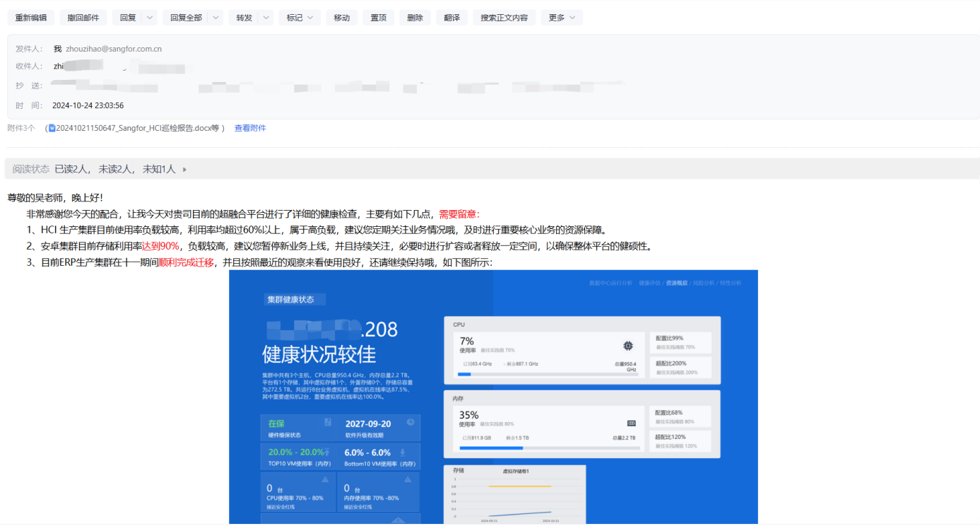The image size is (980, 526).
Task: Click 搜索正文内容 to search email body
Action: [x=504, y=16]
